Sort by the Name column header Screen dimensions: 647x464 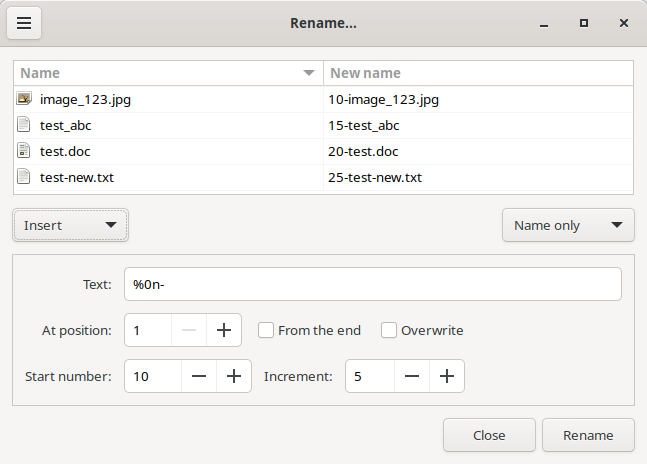(168, 73)
